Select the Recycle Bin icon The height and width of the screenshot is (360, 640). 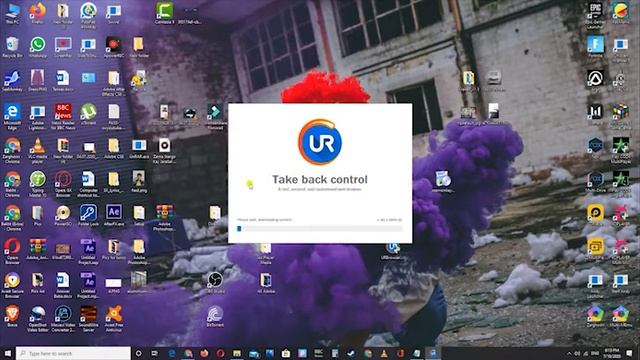point(12,47)
